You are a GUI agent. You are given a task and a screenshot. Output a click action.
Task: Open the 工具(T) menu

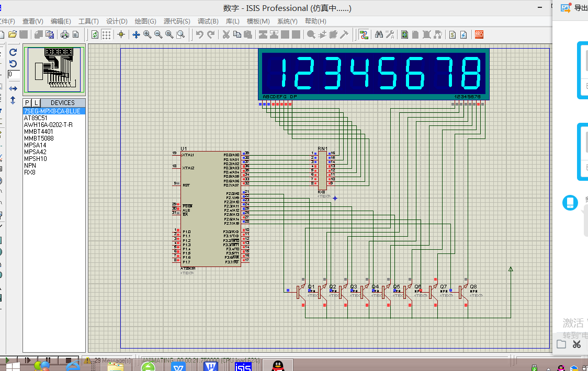(88, 21)
